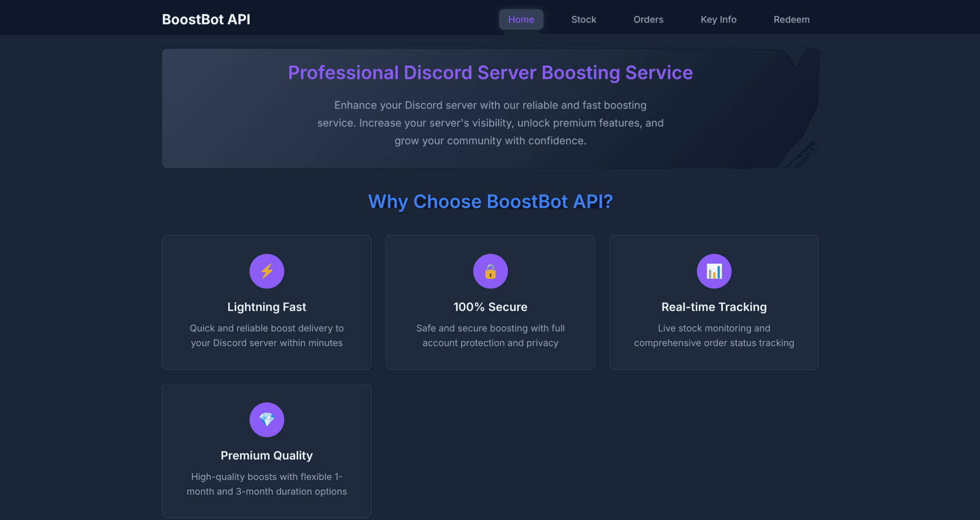Select the 100% Secure feature card
The height and width of the screenshot is (520, 980).
tap(490, 302)
